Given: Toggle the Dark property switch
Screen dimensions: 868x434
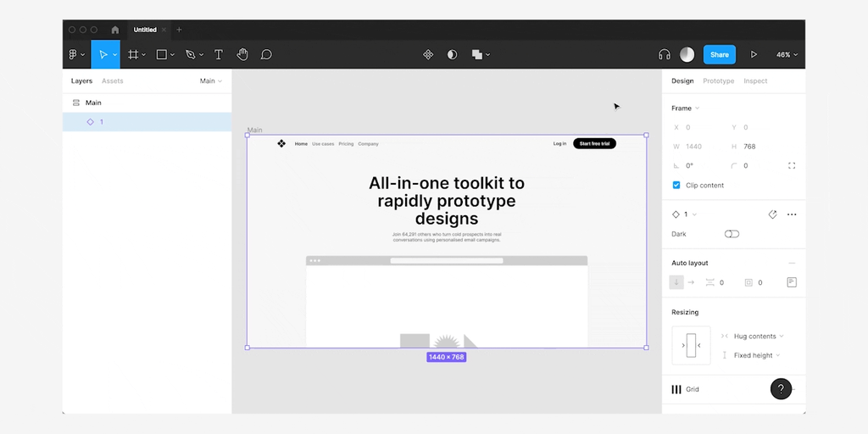Looking at the screenshot, I should 732,234.
